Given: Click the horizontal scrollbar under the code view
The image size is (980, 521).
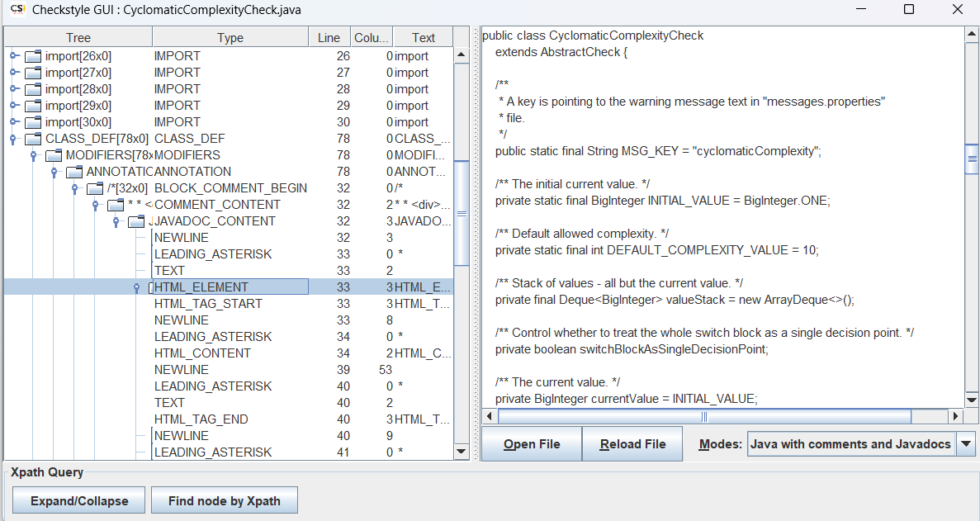Looking at the screenshot, I should pos(703,417).
